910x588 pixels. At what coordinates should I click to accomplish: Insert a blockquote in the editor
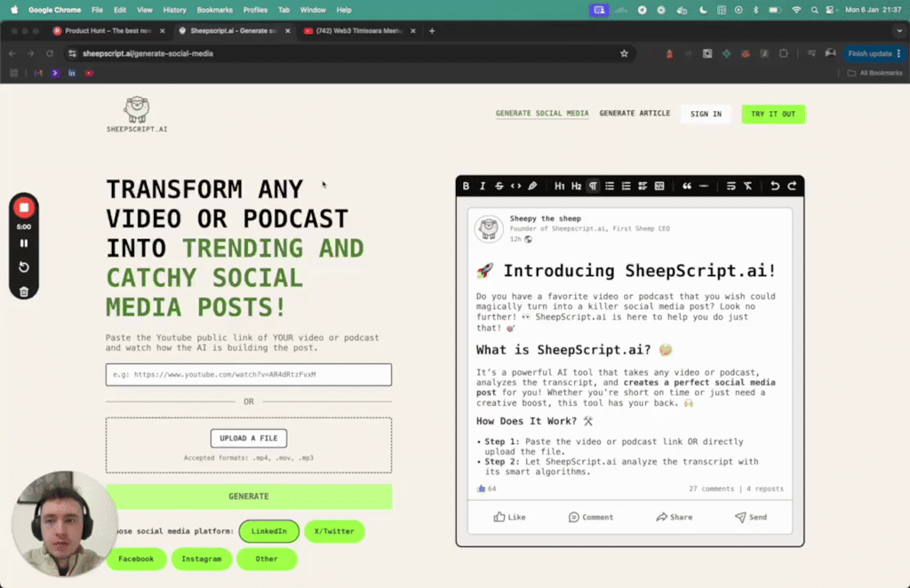coord(687,187)
